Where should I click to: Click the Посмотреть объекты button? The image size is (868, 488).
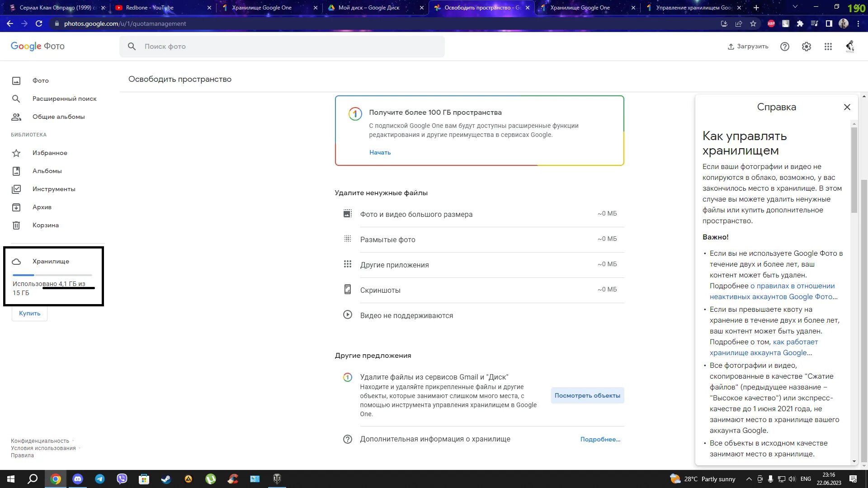click(587, 395)
